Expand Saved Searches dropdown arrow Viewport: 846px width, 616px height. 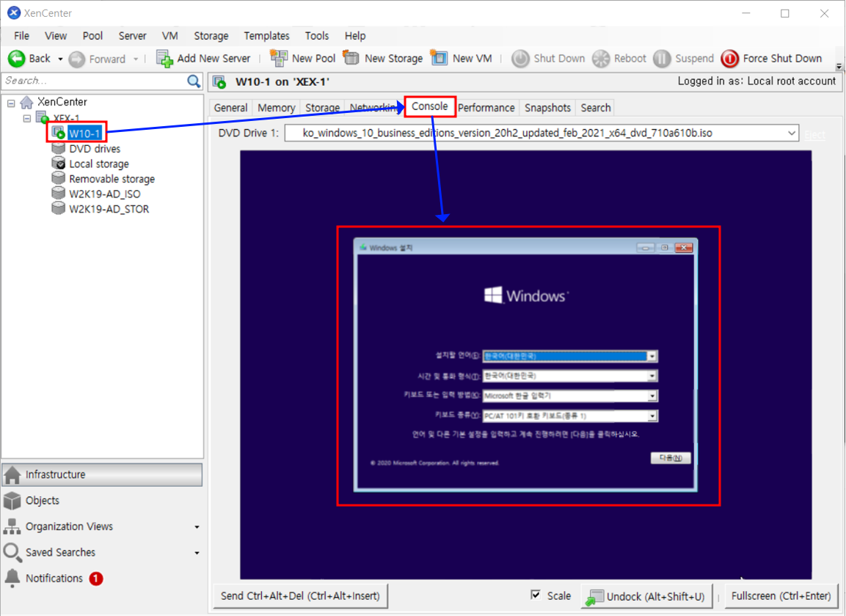pyautogui.click(x=197, y=553)
